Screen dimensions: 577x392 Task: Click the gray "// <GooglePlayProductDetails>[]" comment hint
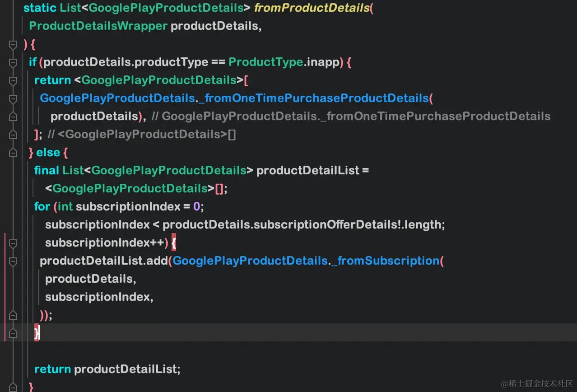pos(142,134)
